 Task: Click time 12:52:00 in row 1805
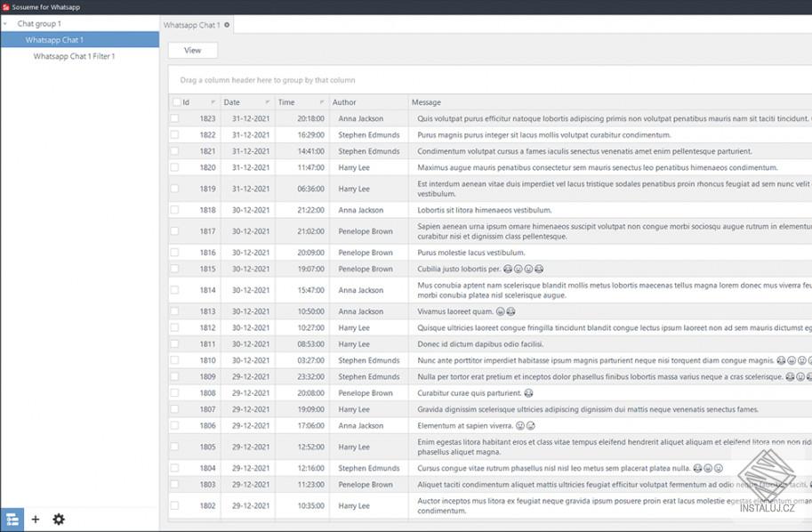310,447
